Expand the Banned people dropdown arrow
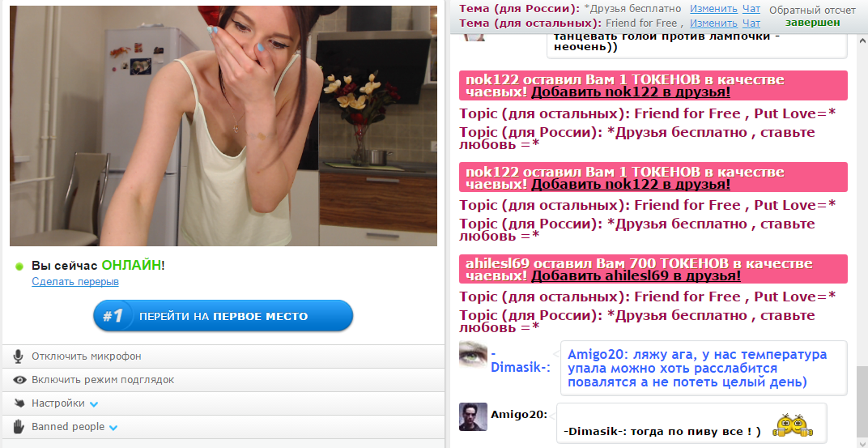The height and width of the screenshot is (448, 868). click(x=113, y=428)
